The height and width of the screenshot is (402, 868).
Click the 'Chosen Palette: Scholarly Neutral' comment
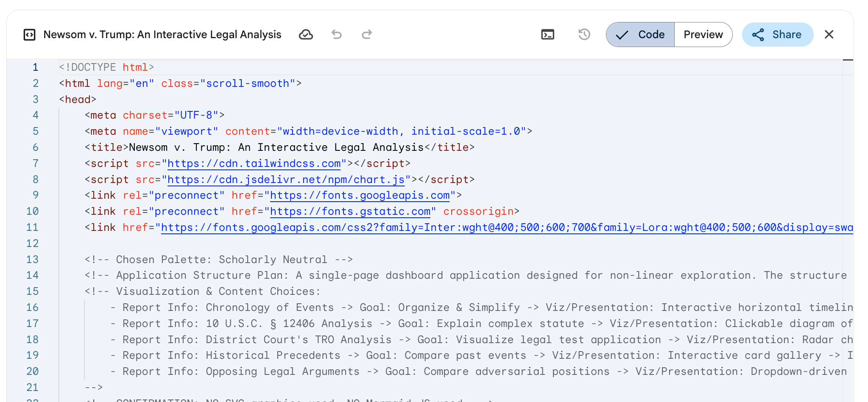(219, 260)
